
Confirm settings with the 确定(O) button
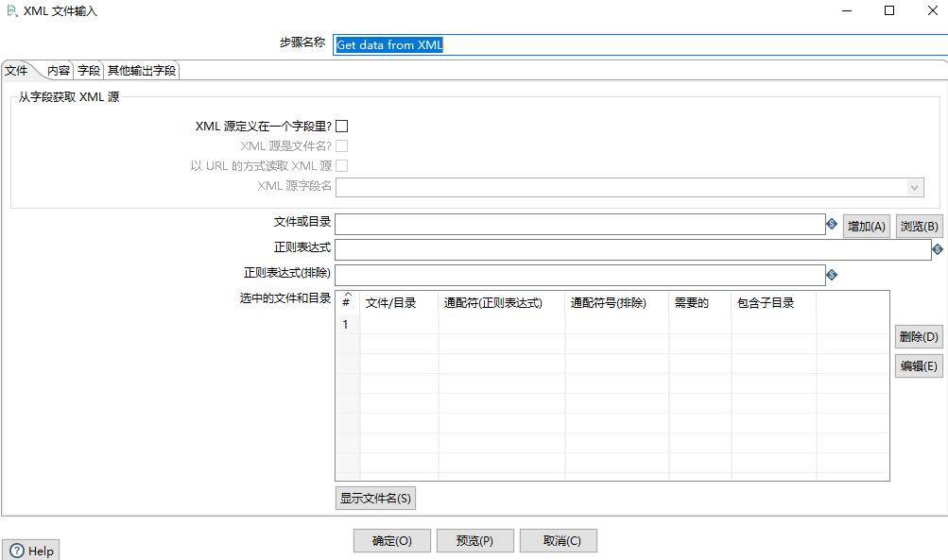(391, 539)
